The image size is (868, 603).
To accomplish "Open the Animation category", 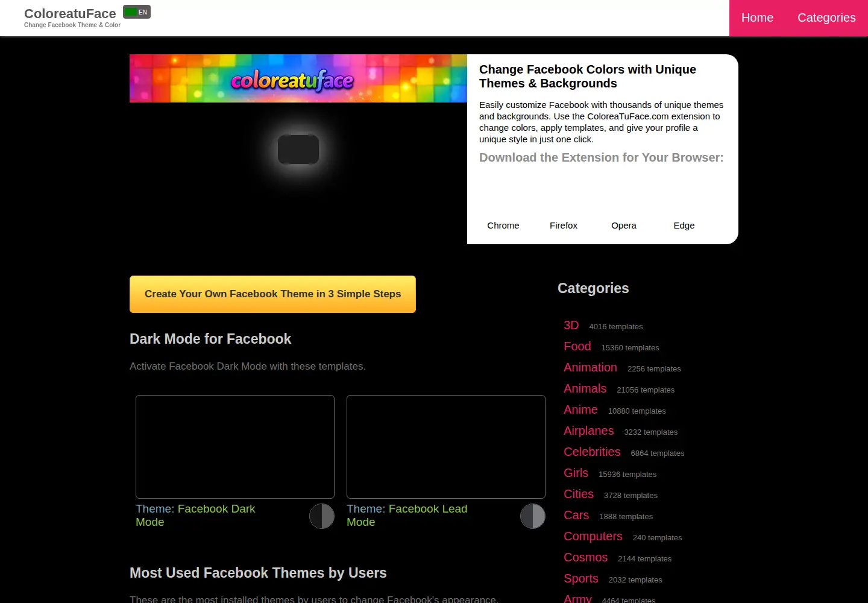I will (x=590, y=367).
